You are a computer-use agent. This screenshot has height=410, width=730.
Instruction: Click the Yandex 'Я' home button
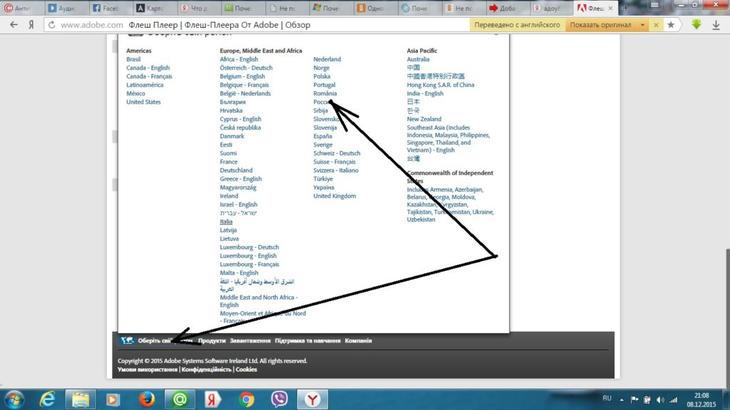click(x=31, y=25)
